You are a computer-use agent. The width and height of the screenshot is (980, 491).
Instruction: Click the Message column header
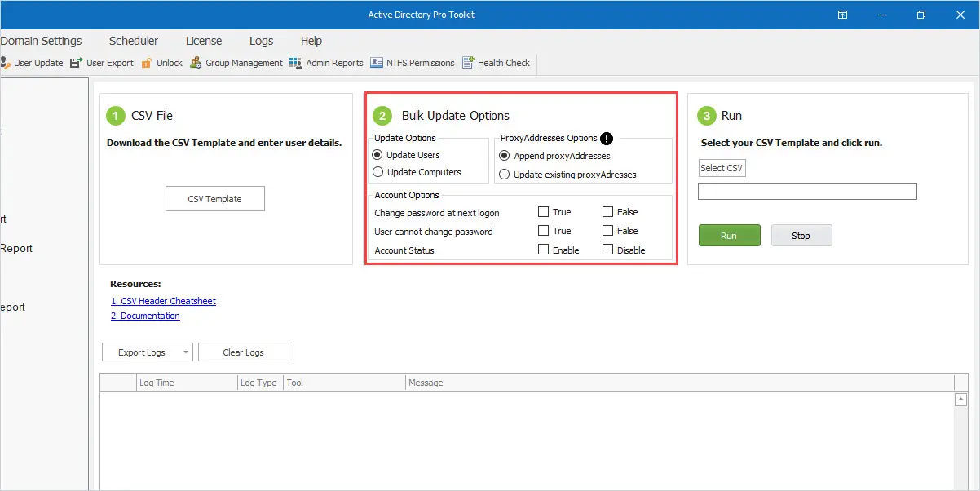click(x=678, y=383)
